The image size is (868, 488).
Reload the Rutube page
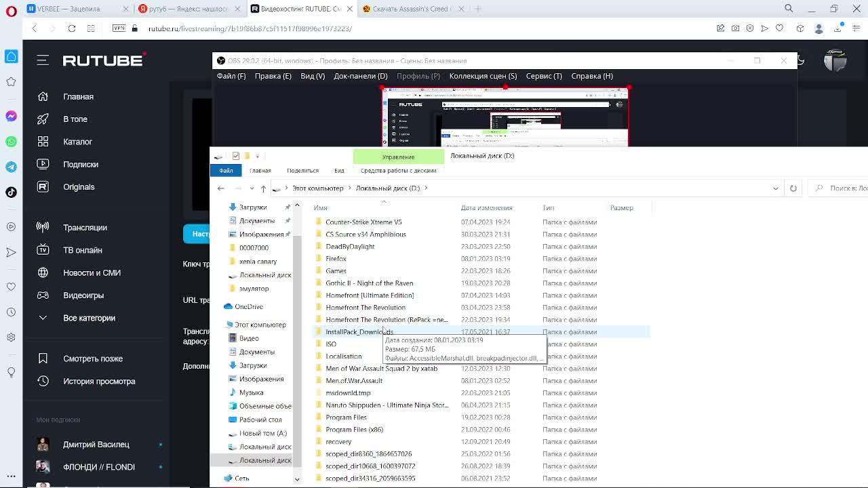point(71,28)
